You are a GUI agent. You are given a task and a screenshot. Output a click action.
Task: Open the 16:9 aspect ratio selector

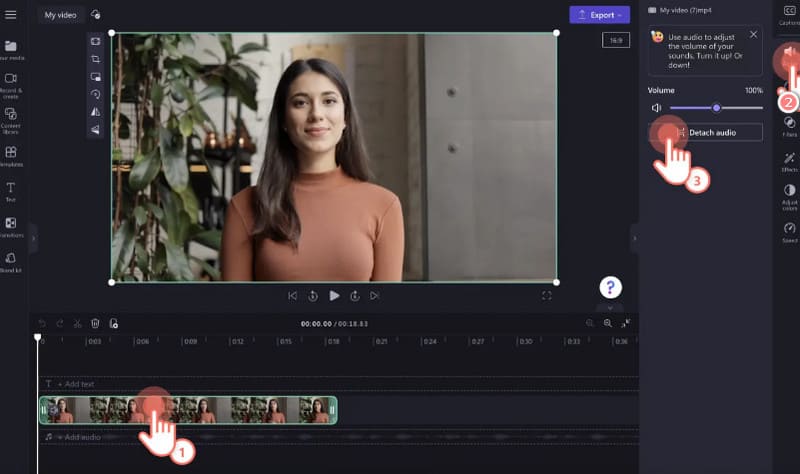click(x=616, y=40)
